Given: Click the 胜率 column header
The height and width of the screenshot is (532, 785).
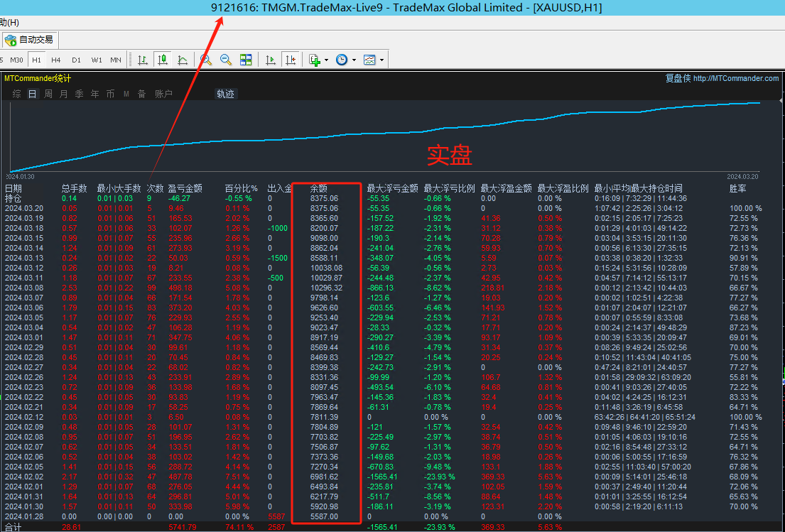Looking at the screenshot, I should click(738, 189).
